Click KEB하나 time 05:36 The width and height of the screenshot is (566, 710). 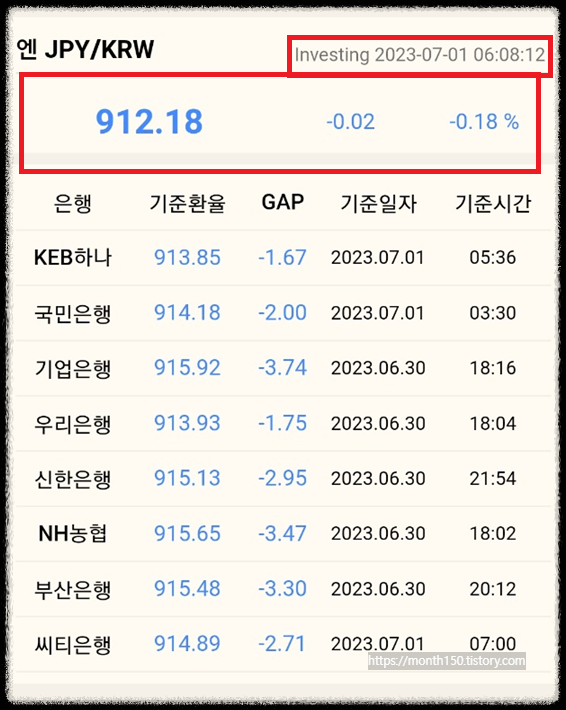pyautogui.click(x=493, y=258)
